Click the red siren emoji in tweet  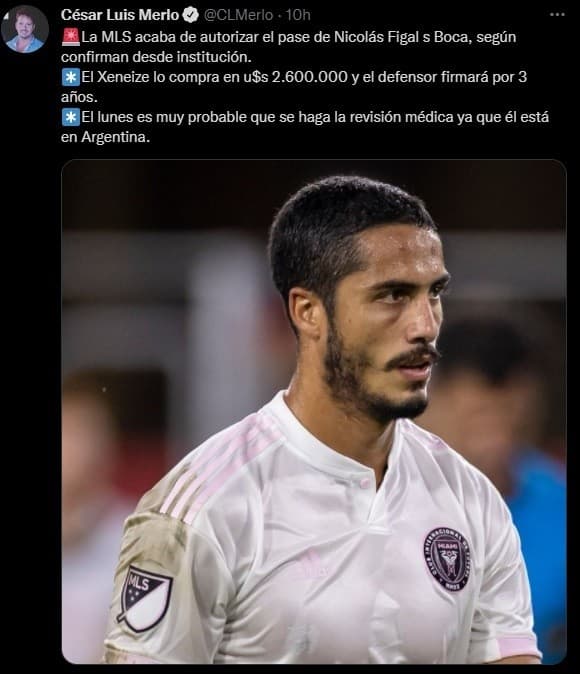[x=71, y=37]
